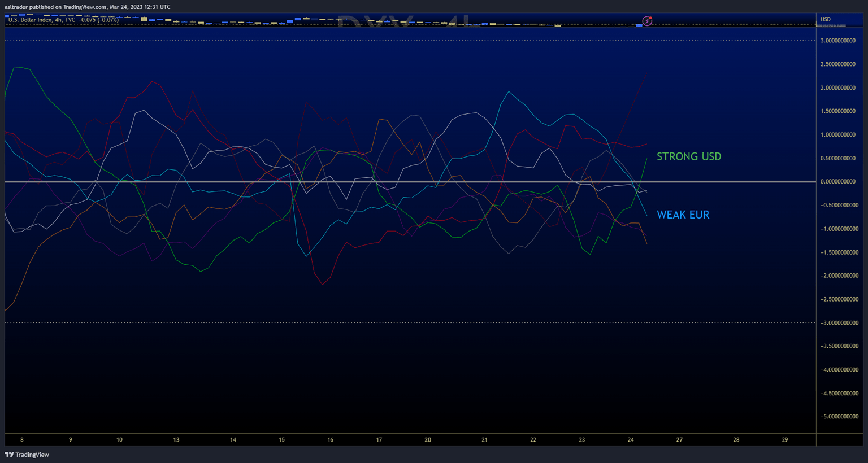Click the date 24 on the time axis
Screen dimensions: 868x463
coord(630,439)
